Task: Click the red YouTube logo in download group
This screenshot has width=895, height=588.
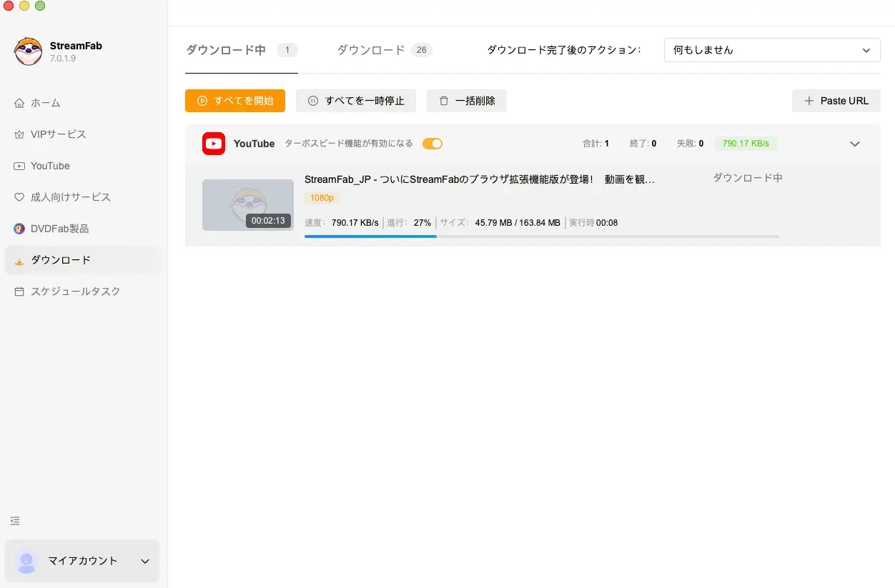Action: [x=214, y=144]
